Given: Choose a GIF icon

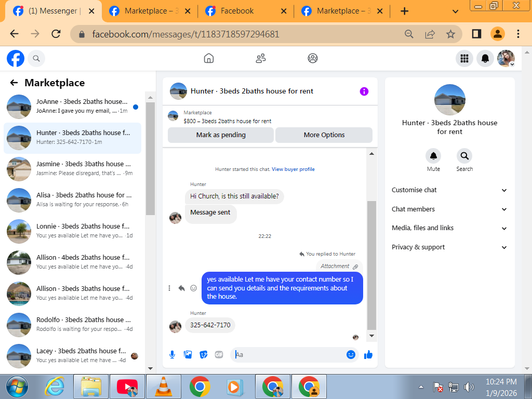Looking at the screenshot, I should [219, 354].
